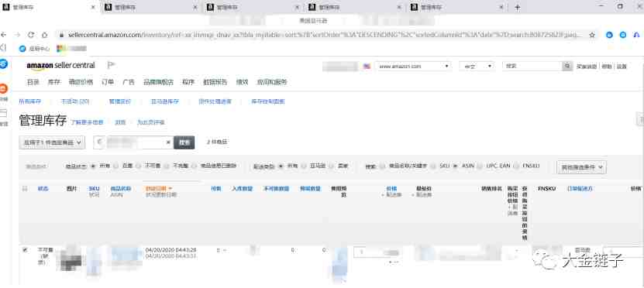
Task: Select SKU search type radio
Action: tap(434, 166)
